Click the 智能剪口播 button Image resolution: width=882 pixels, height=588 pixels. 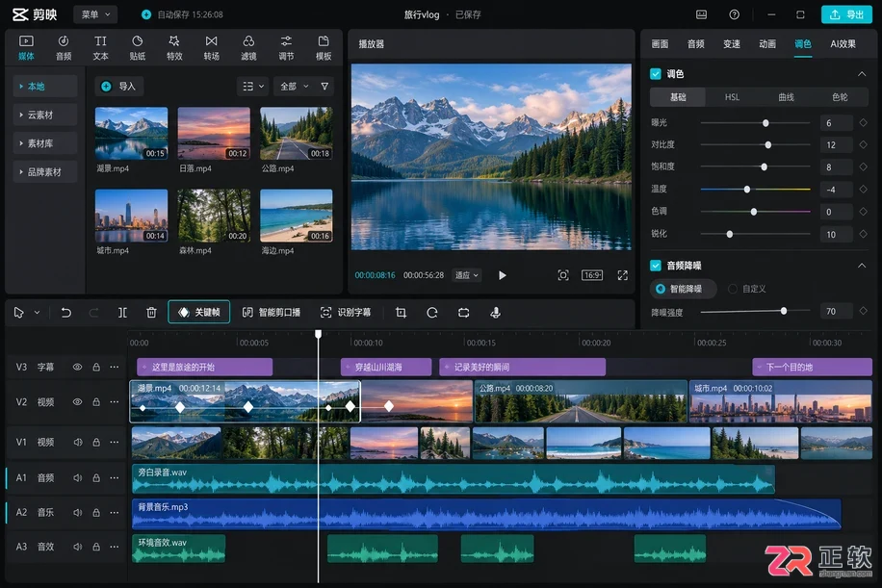tap(272, 313)
